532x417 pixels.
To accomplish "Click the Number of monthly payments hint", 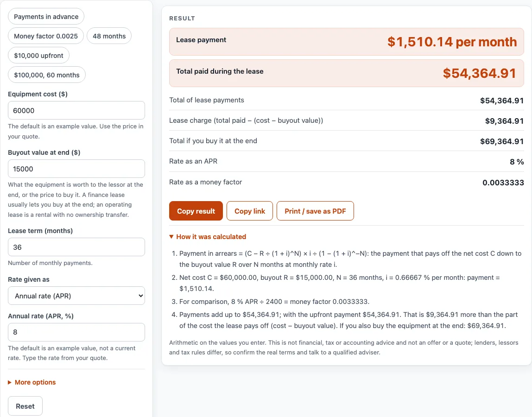I will 50,263.
